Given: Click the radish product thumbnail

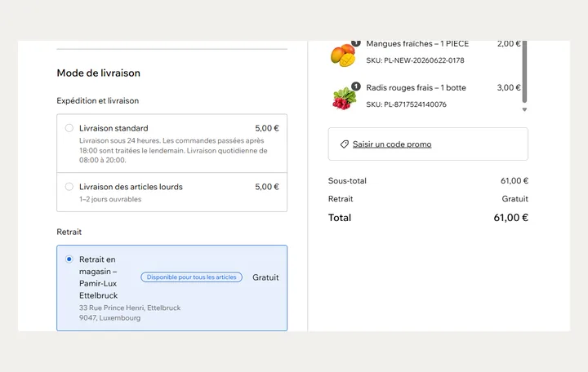Looking at the screenshot, I should coord(344,98).
